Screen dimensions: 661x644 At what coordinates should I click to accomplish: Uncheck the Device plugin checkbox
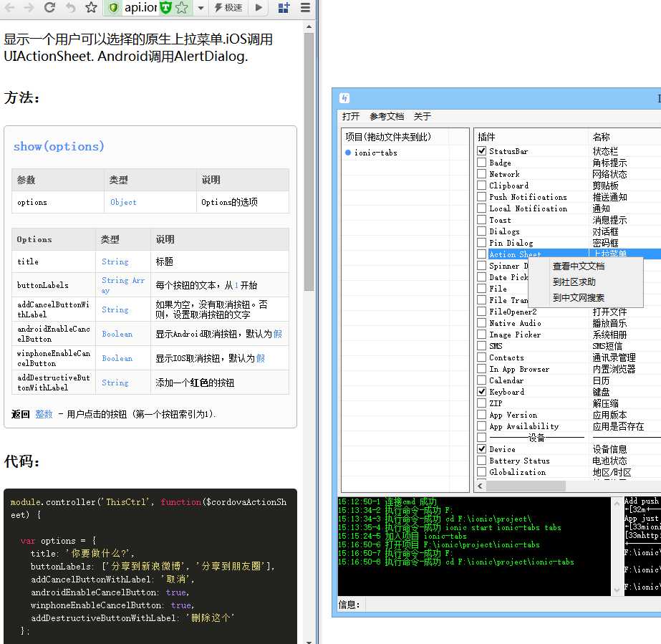pyautogui.click(x=481, y=448)
